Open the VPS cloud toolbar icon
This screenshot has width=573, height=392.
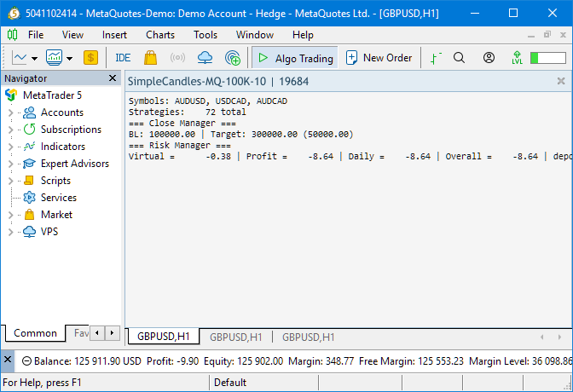coord(205,58)
